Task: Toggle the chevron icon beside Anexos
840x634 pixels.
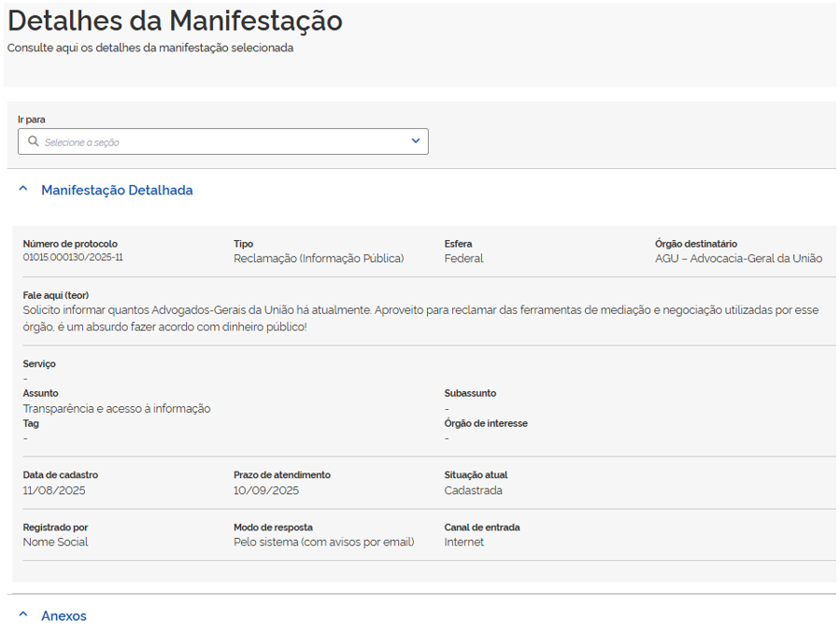Action: point(23,615)
